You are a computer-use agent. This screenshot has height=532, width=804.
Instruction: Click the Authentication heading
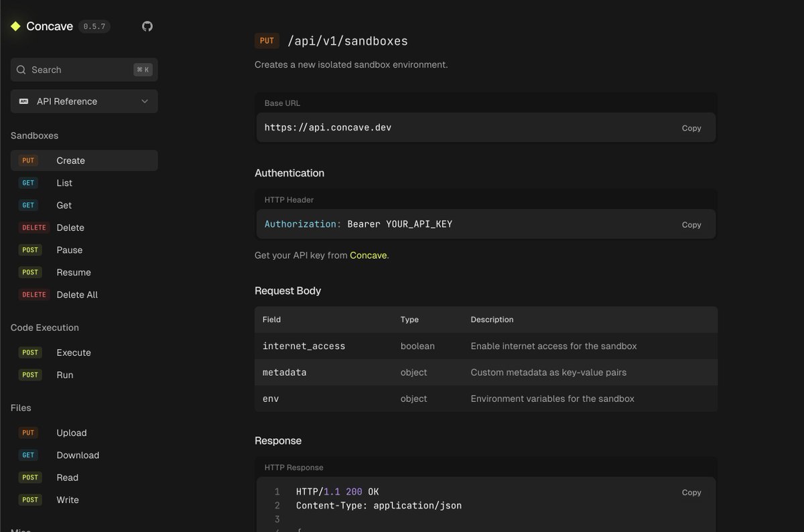point(289,173)
